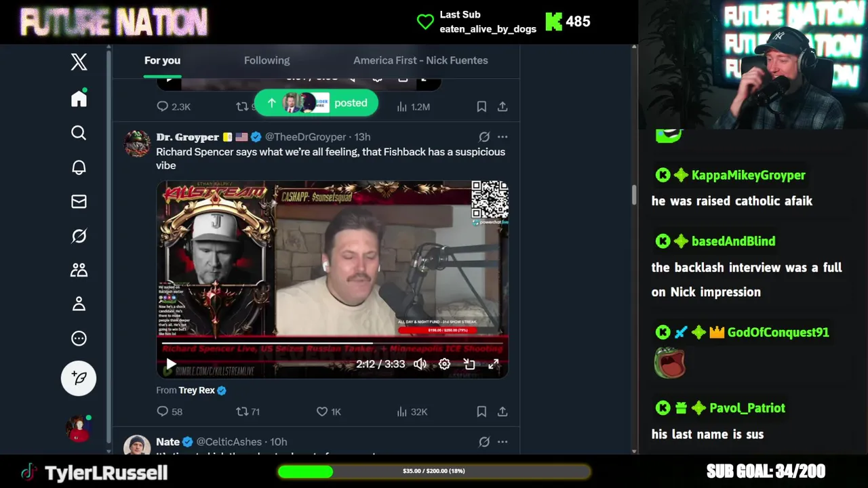Go to Home in sidebar
Screen dimensions: 868x488
(x=79, y=98)
